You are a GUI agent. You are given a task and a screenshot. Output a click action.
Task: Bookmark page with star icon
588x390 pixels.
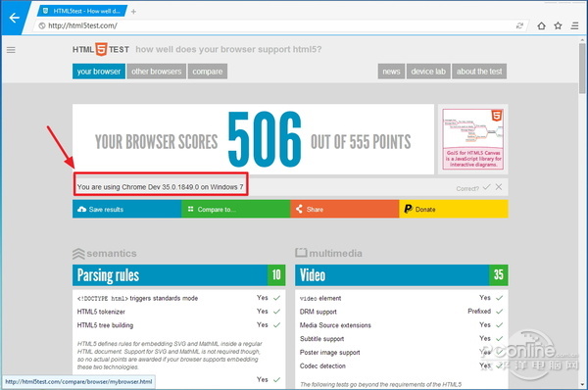[558, 25]
